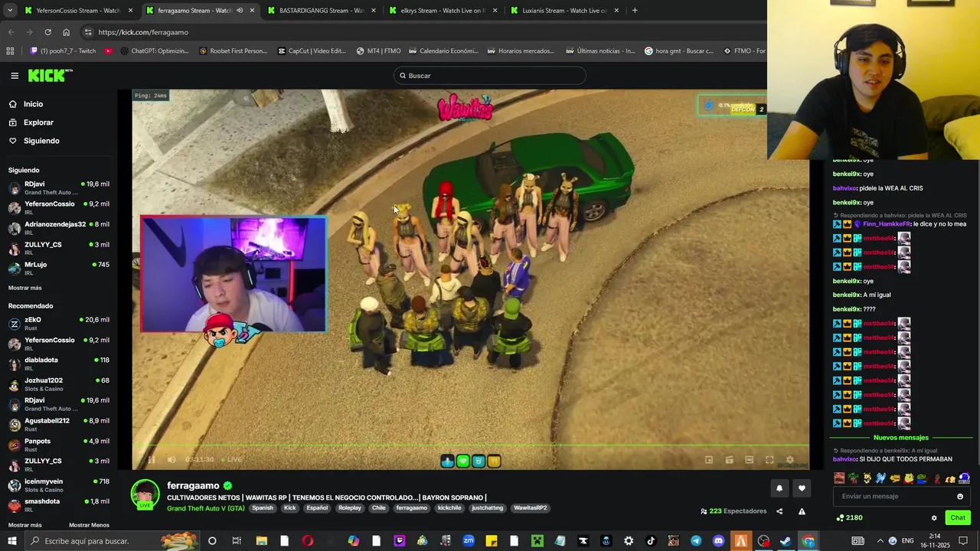This screenshot has height=551, width=980.
Task: Mute the stream player volume
Action: (171, 459)
